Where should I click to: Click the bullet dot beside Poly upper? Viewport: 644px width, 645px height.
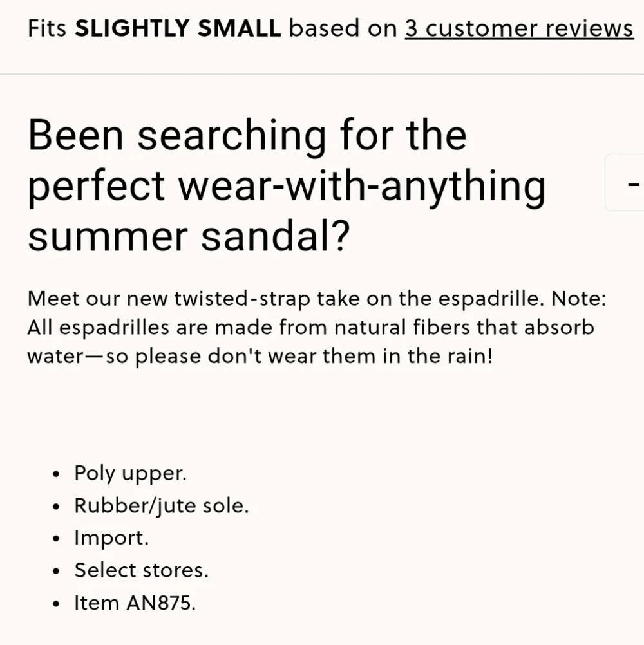57,474
